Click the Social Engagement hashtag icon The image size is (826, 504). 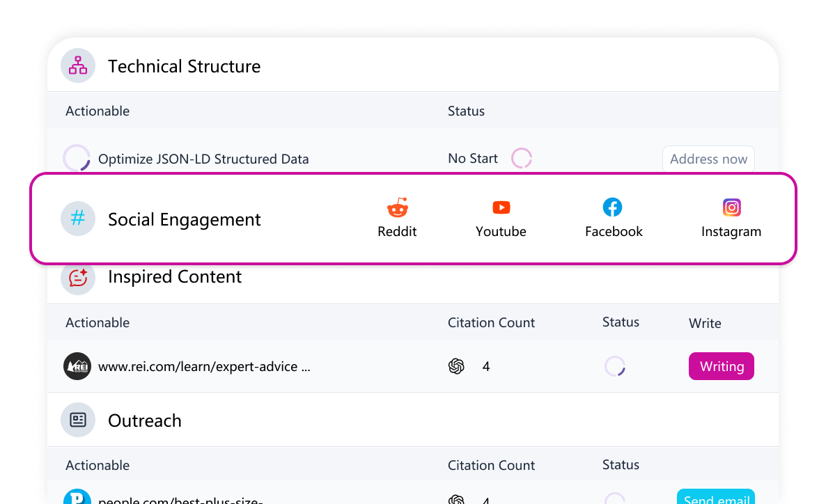[78, 219]
